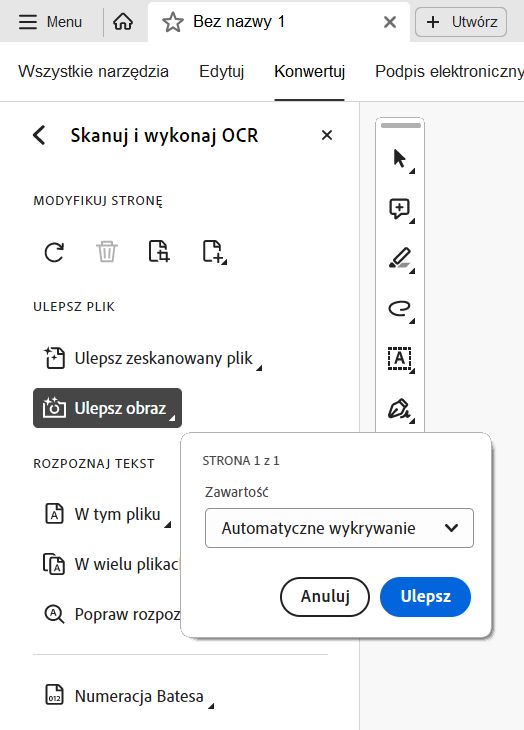Go back from Skanuj i wykonaj OCR panel

[40, 135]
